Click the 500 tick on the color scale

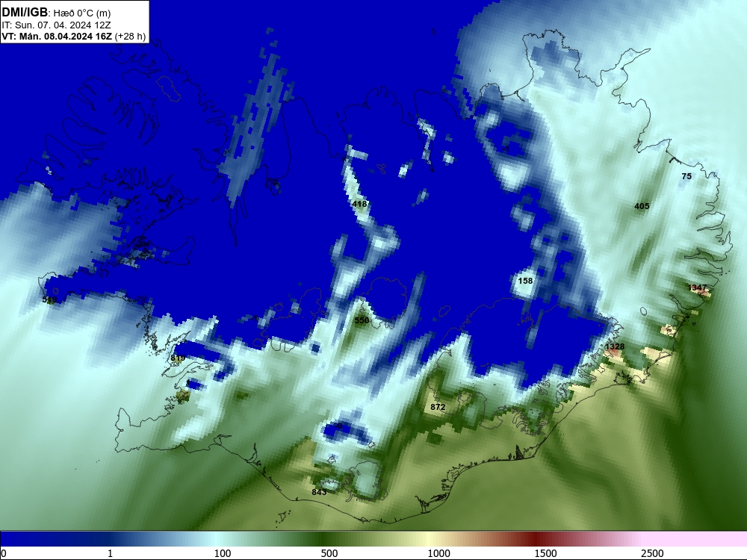(329, 553)
